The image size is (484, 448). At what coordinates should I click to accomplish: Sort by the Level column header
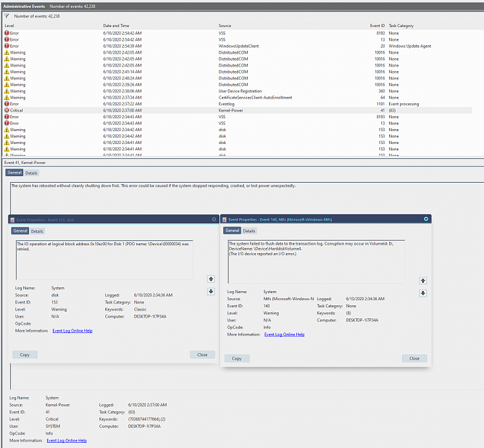9,26
